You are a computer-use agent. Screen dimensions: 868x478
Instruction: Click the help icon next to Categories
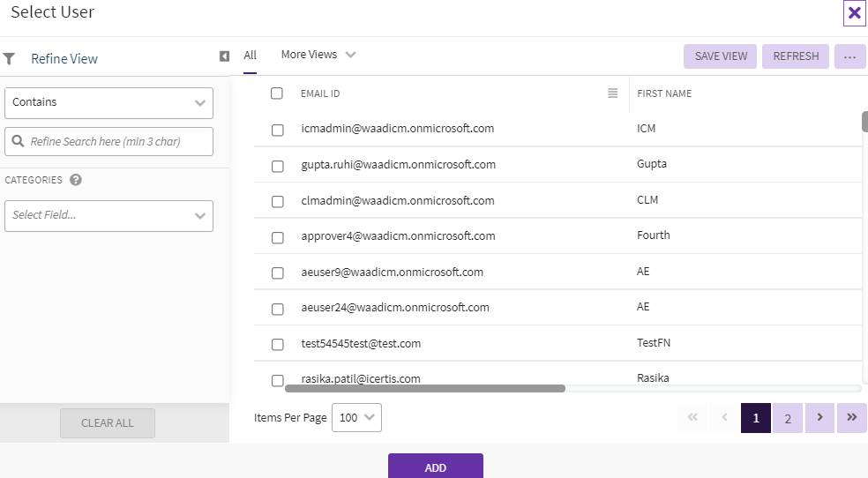coord(76,180)
